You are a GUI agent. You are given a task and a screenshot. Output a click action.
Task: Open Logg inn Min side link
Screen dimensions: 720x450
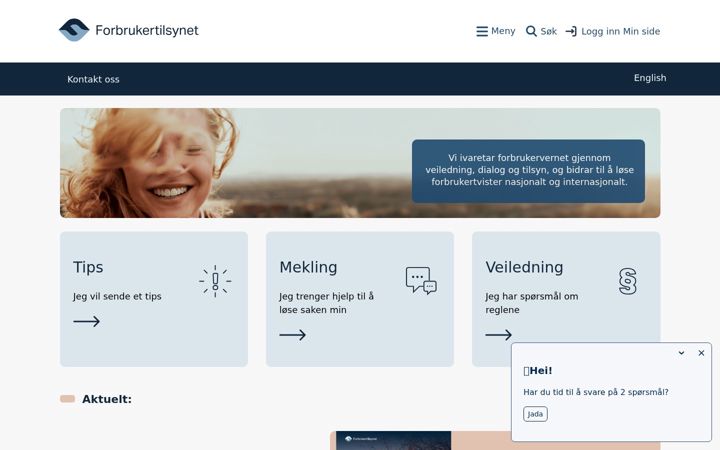[613, 31]
